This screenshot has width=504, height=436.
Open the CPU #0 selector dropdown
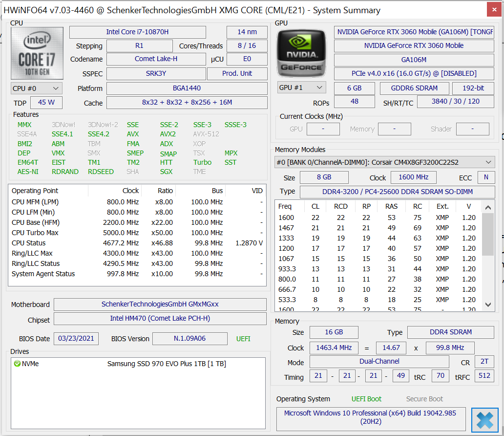(x=36, y=88)
